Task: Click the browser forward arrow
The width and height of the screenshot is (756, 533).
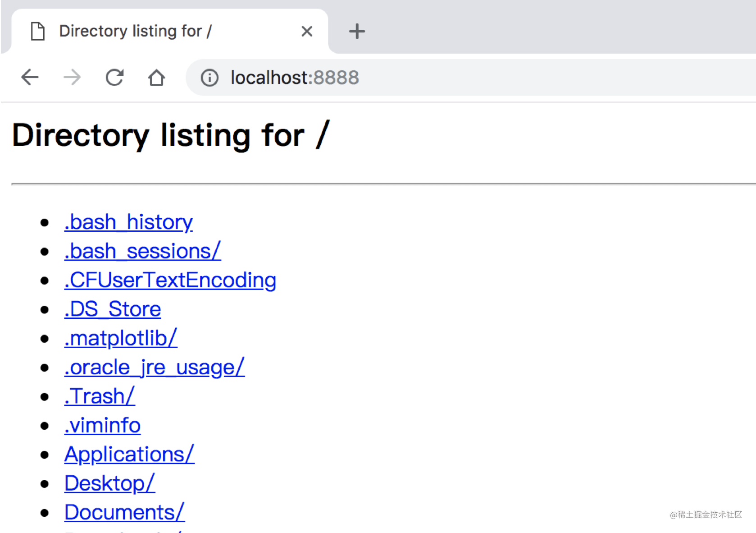Action: point(72,78)
